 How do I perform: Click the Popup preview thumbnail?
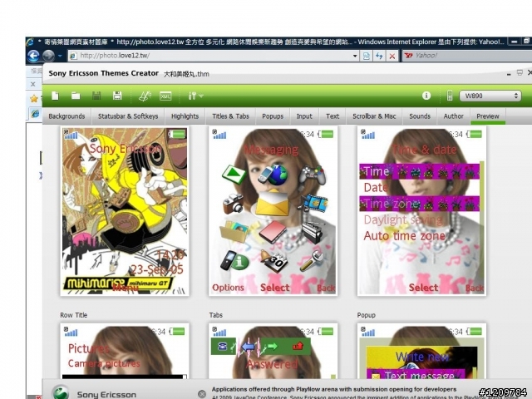pyautogui.click(x=421, y=351)
